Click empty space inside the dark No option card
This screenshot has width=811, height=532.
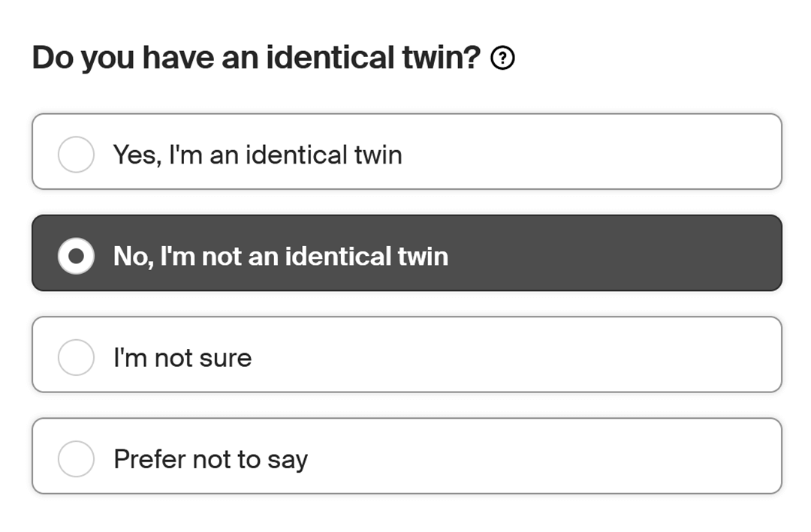point(616,253)
